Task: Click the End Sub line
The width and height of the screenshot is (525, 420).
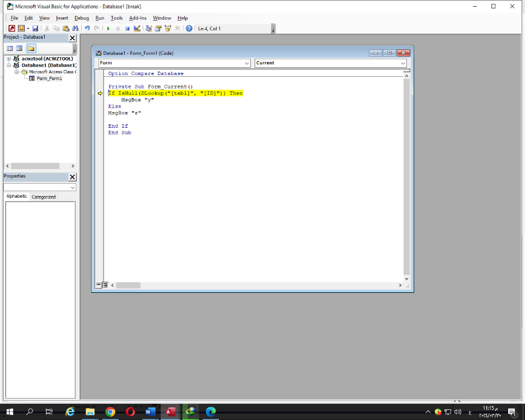Action: (x=120, y=133)
